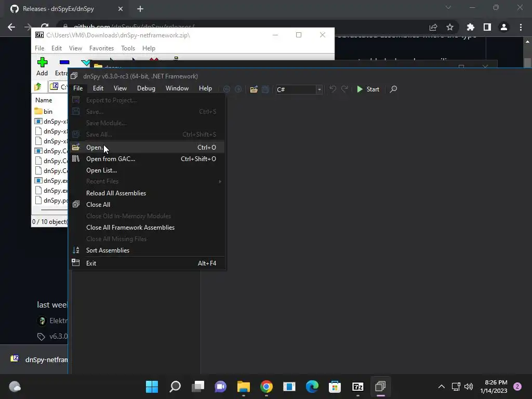
Task: Click Chrome share page icon
Action: click(x=433, y=27)
